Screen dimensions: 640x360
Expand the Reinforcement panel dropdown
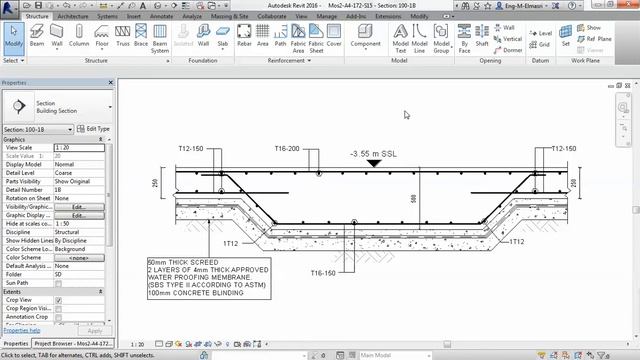289,60
